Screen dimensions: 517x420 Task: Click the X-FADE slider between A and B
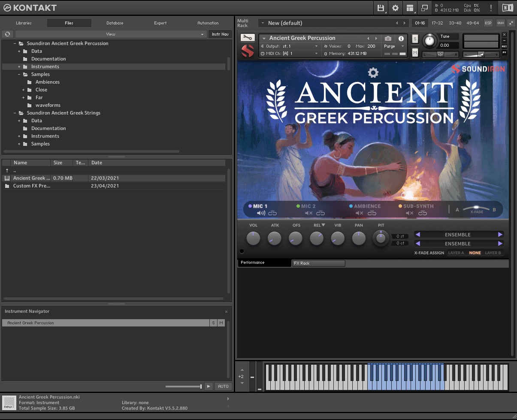point(476,209)
